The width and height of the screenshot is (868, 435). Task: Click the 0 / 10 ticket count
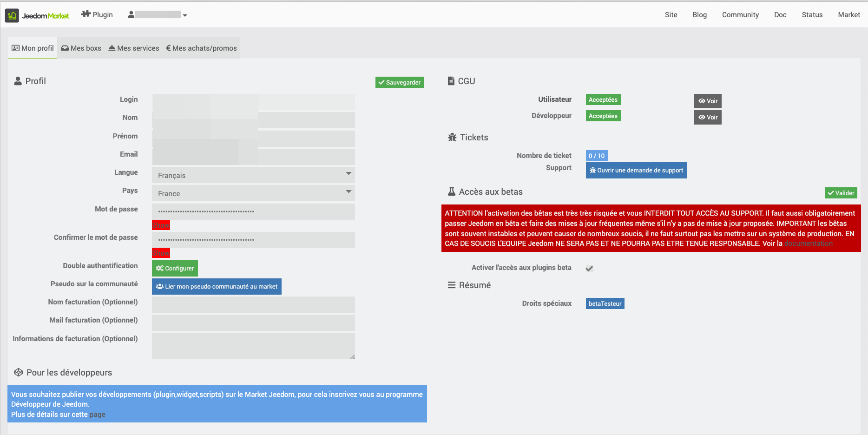(x=597, y=156)
